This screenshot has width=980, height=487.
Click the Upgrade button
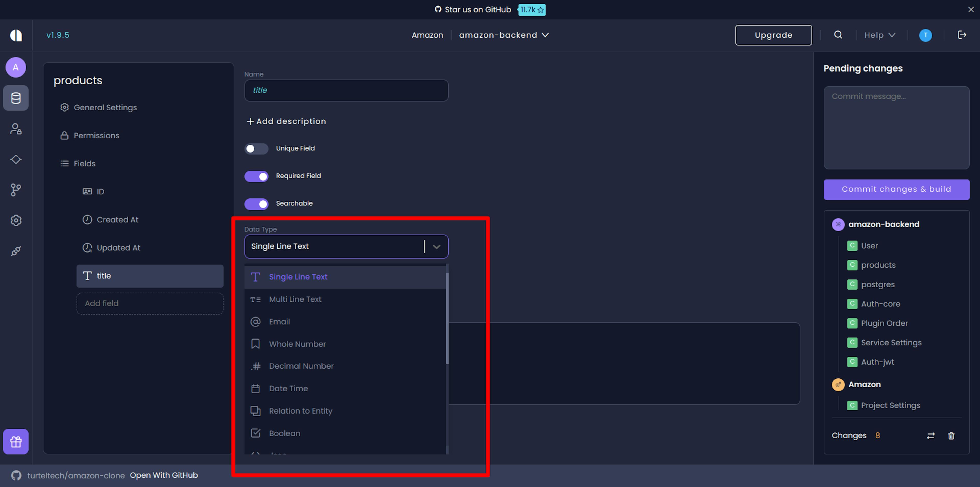[x=773, y=35]
